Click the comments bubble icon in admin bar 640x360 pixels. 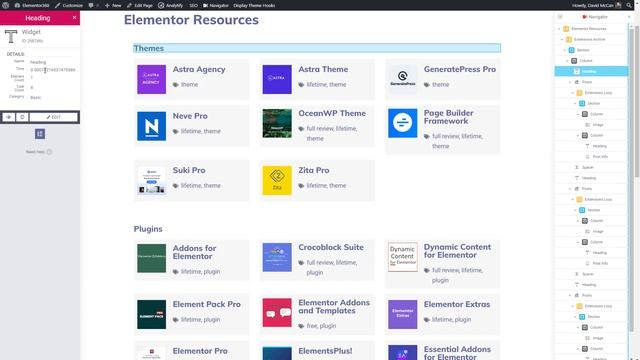pos(91,5)
